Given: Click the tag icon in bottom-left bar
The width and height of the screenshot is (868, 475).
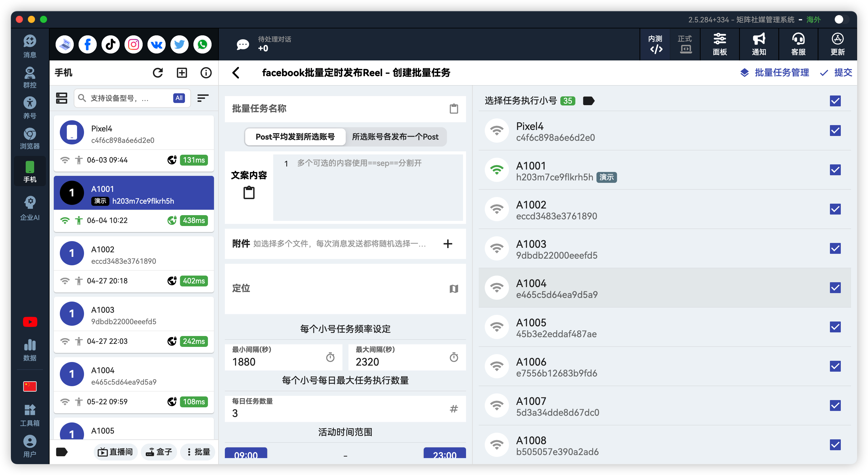Looking at the screenshot, I should point(62,451).
